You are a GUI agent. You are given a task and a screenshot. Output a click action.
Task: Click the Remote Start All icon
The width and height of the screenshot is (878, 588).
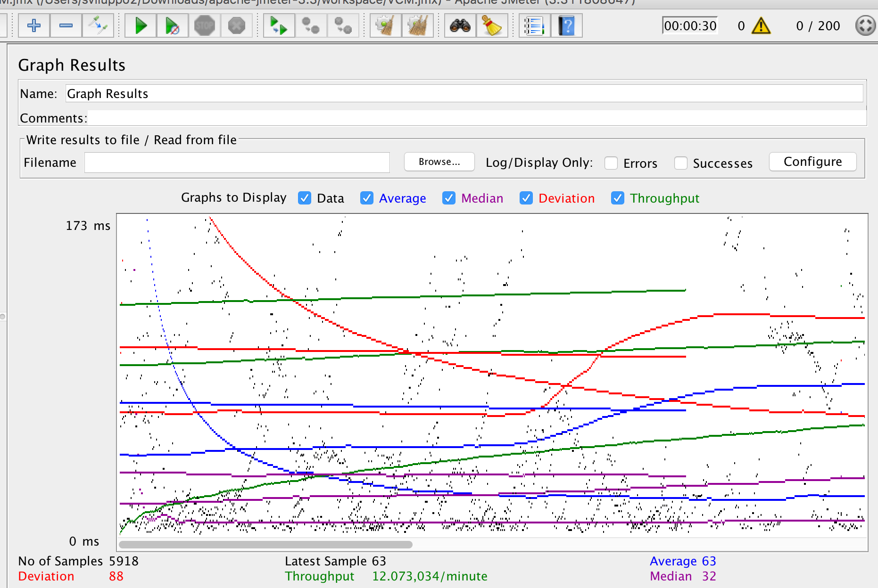[279, 25]
